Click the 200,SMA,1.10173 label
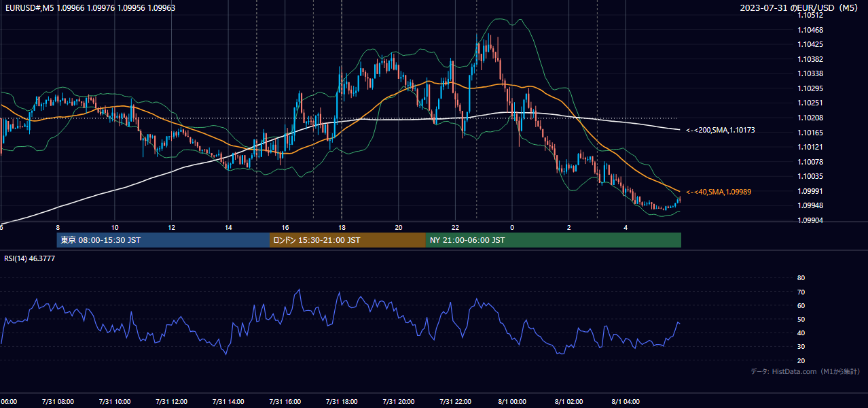 click(720, 130)
